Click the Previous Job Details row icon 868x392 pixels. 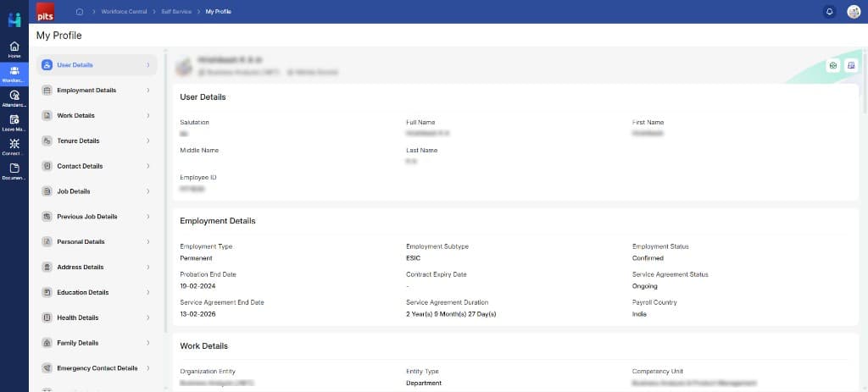point(47,217)
